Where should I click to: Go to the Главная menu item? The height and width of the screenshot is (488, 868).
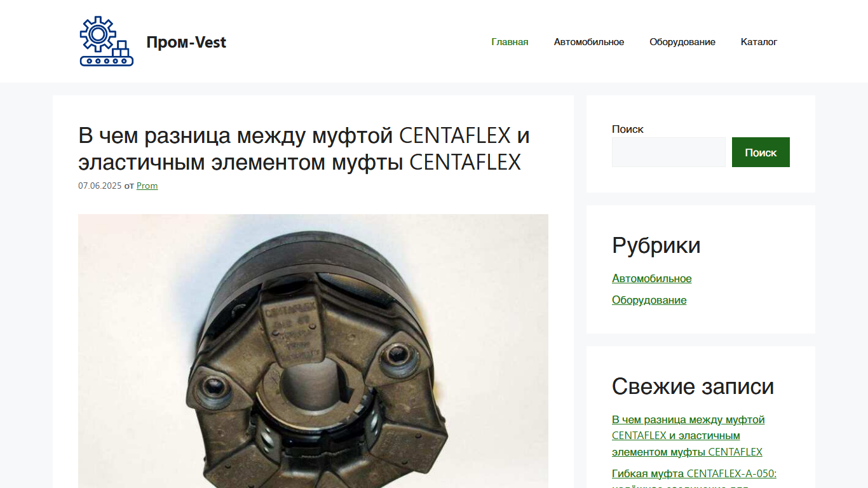pyautogui.click(x=510, y=42)
